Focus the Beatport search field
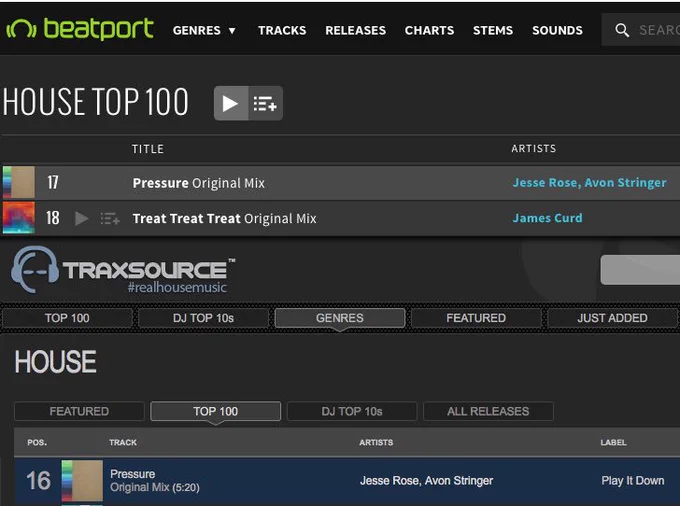This screenshot has height=506, width=680. coord(641,29)
